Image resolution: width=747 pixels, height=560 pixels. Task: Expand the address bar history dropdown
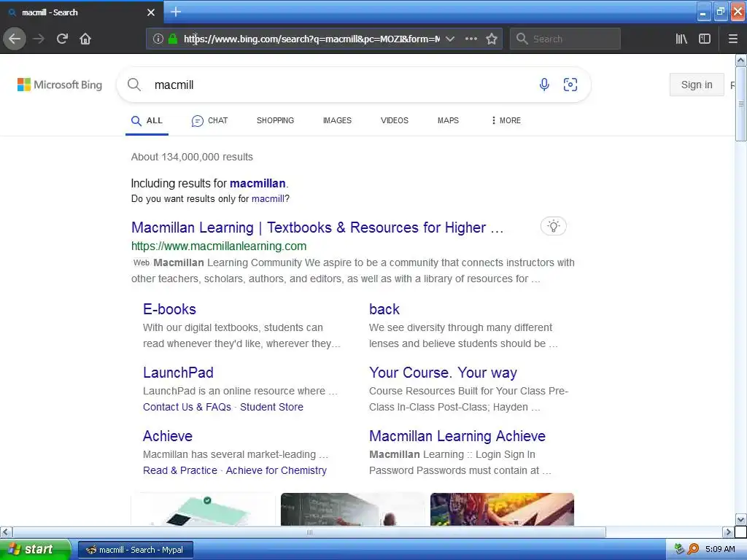click(x=449, y=39)
